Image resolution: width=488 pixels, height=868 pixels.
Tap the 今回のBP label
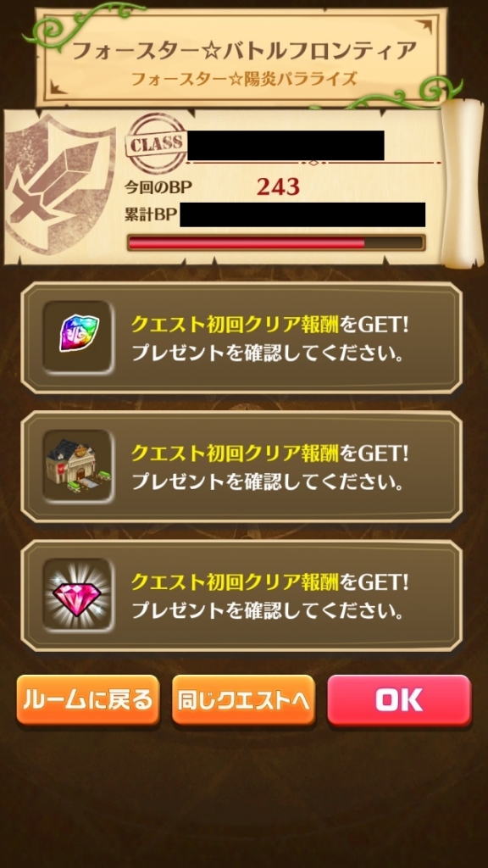click(158, 188)
